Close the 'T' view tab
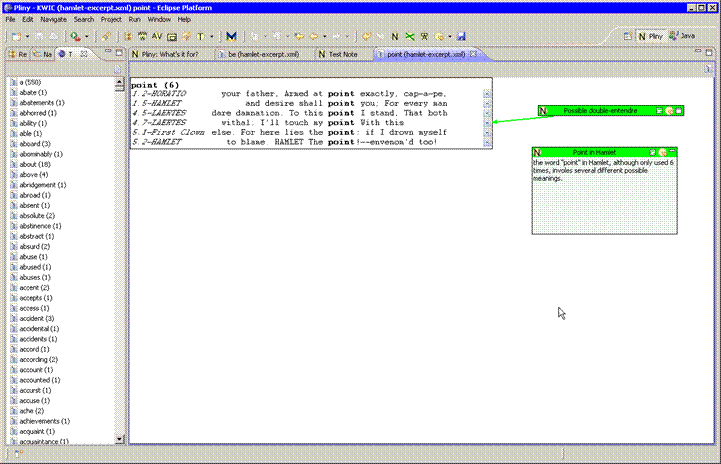Viewport: 721px width, 464px height. [84, 54]
